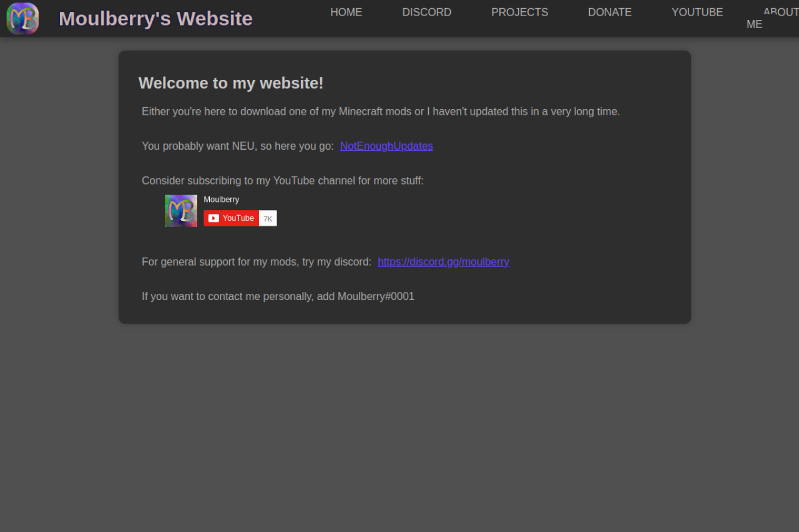Open the PROJECTS nav item
This screenshot has height=532, width=799.
pyautogui.click(x=520, y=12)
